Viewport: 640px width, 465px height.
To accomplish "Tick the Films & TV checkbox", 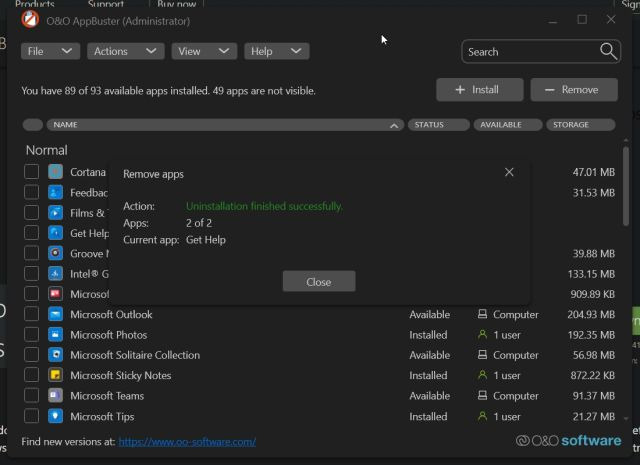I will pyautogui.click(x=31, y=213).
